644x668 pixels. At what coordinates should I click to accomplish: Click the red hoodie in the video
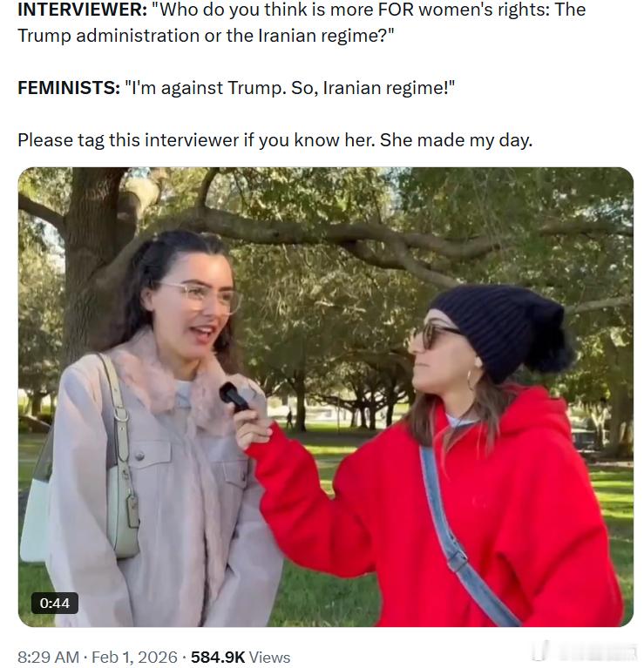coord(439,511)
